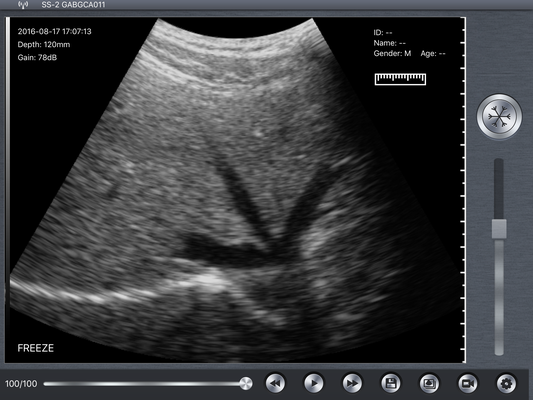Click the Gain: 78dB label

pos(37,57)
